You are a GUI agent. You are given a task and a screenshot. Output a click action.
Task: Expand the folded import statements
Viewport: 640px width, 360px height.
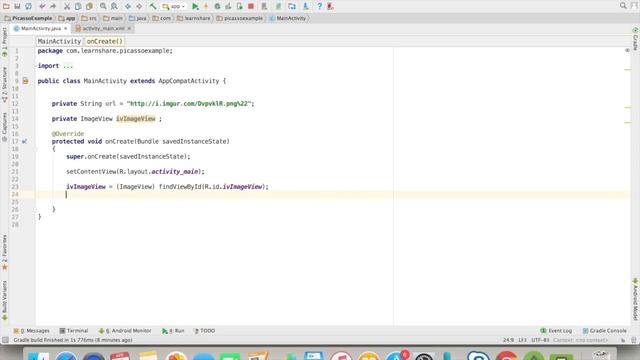click(x=68, y=66)
